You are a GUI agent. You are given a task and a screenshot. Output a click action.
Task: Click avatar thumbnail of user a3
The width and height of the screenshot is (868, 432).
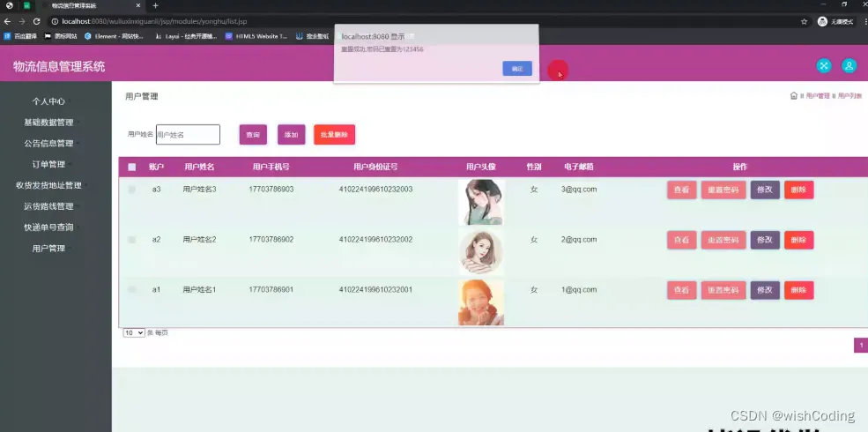[x=481, y=202]
